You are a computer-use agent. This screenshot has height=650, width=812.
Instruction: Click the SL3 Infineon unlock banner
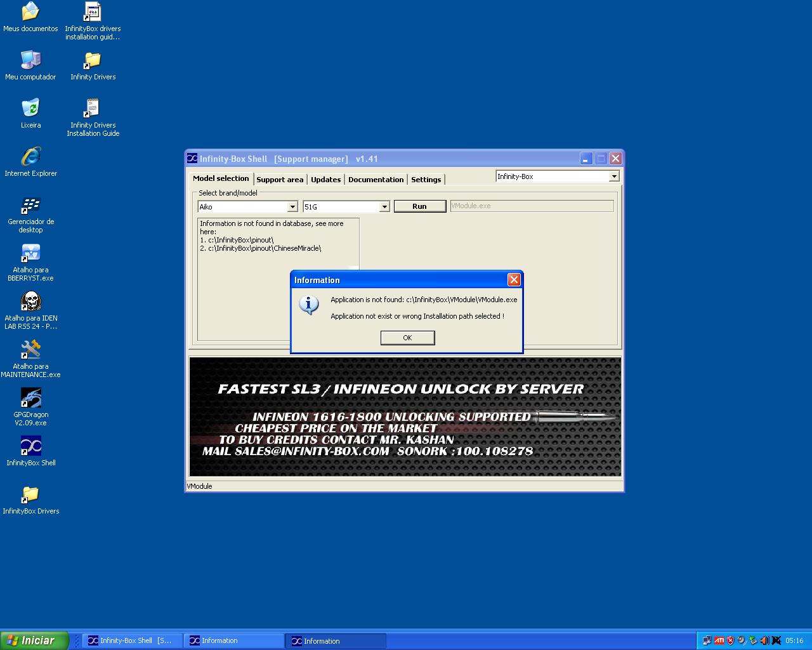tap(405, 416)
